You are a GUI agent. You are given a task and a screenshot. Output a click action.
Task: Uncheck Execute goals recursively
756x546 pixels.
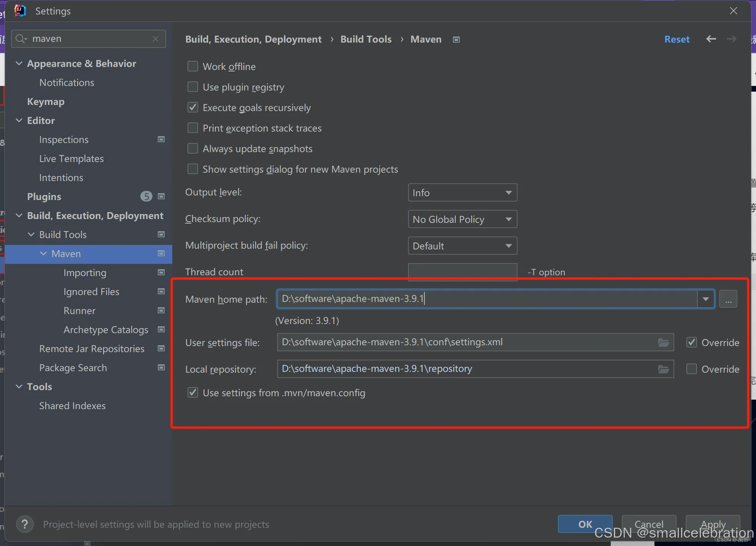[x=193, y=107]
